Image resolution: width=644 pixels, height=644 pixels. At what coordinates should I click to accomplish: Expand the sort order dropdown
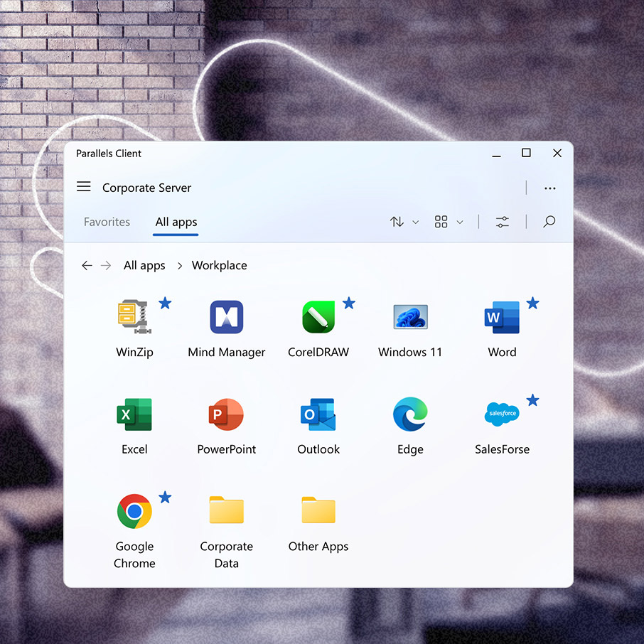pyautogui.click(x=404, y=222)
